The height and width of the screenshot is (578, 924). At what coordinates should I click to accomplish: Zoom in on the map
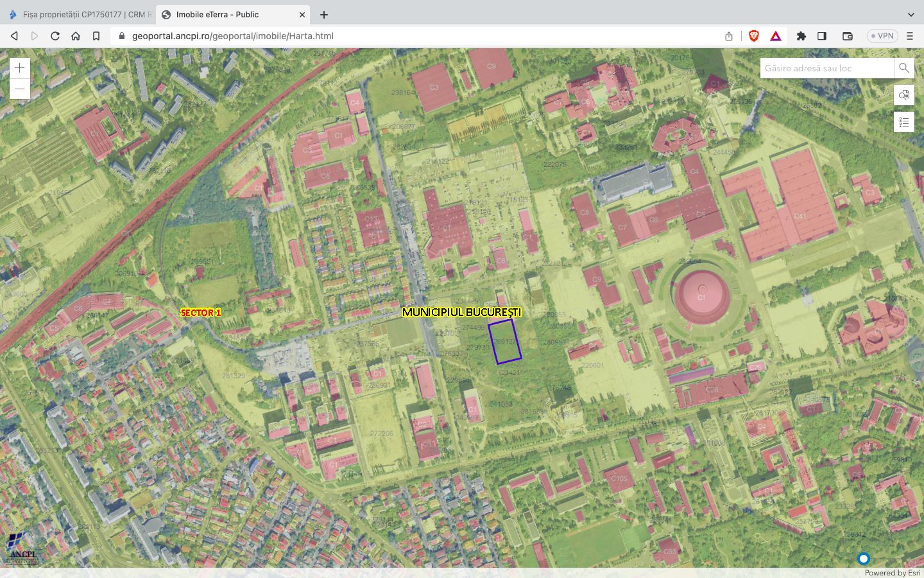click(20, 68)
